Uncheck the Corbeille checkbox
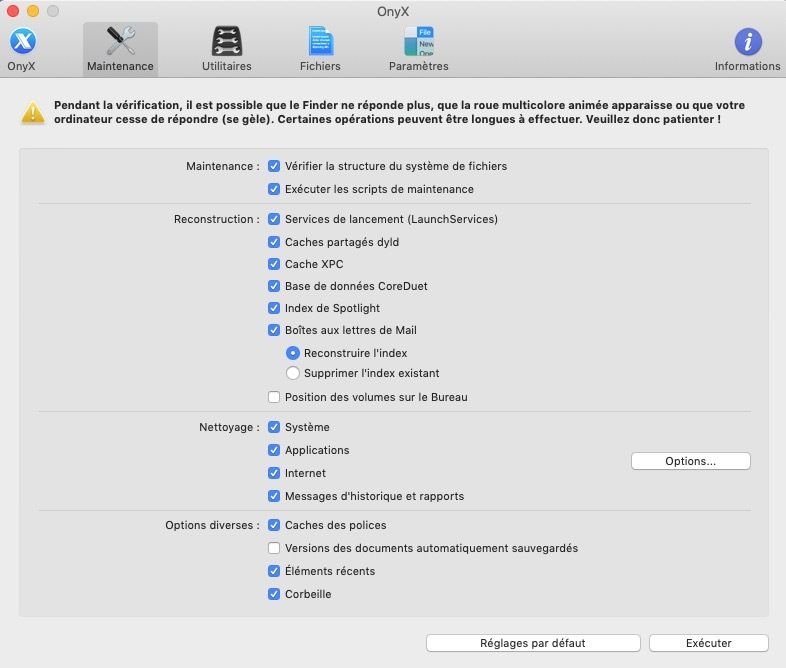 pyautogui.click(x=274, y=594)
